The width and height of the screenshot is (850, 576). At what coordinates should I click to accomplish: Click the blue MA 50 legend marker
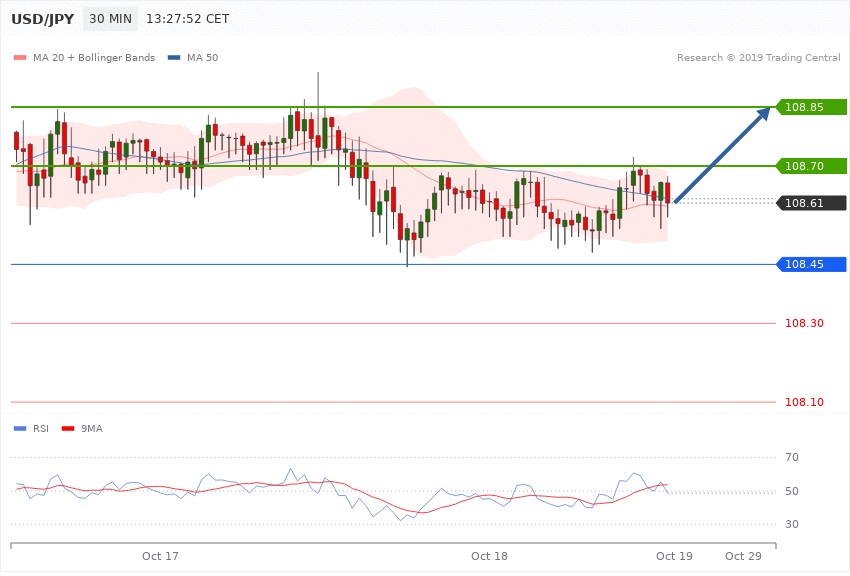coord(174,58)
